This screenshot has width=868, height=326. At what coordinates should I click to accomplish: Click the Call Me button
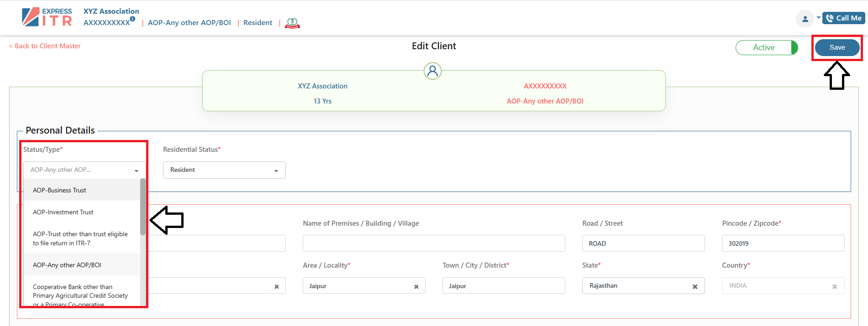(x=844, y=18)
